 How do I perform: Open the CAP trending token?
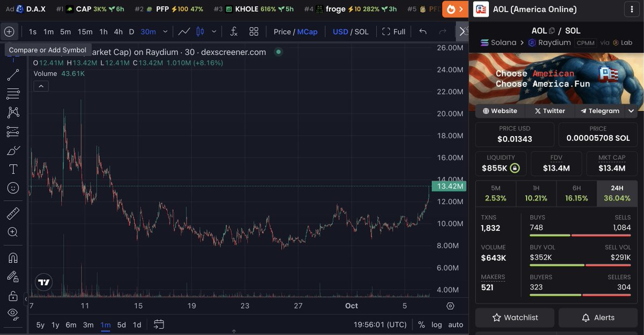tap(90, 9)
